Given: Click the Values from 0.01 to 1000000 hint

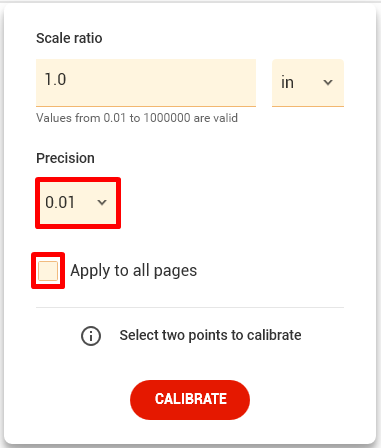Looking at the screenshot, I should [137, 118].
